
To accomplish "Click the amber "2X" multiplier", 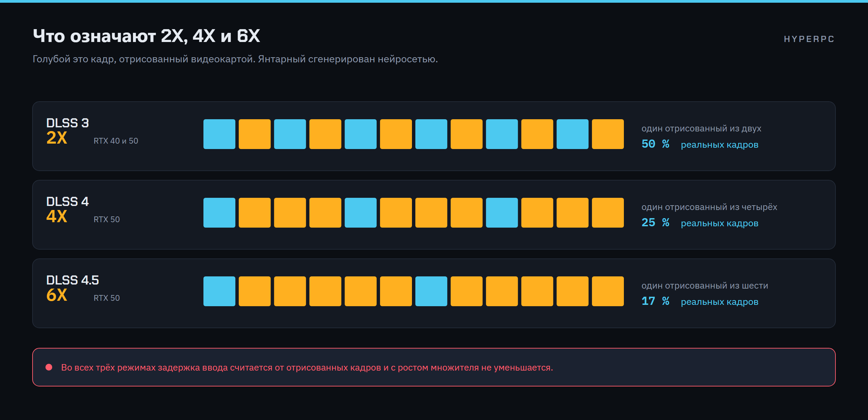I will pyautogui.click(x=57, y=138).
